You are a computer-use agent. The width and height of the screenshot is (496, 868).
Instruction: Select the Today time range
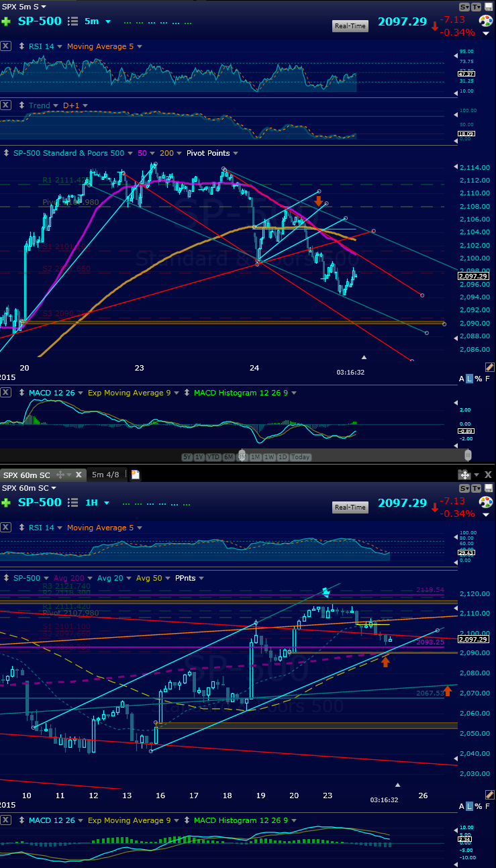pyautogui.click(x=300, y=457)
